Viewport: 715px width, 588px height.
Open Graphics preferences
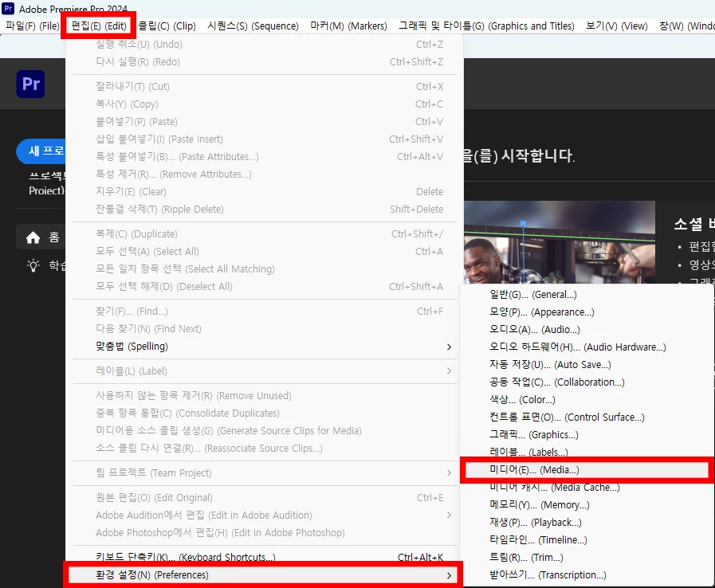coord(586,435)
